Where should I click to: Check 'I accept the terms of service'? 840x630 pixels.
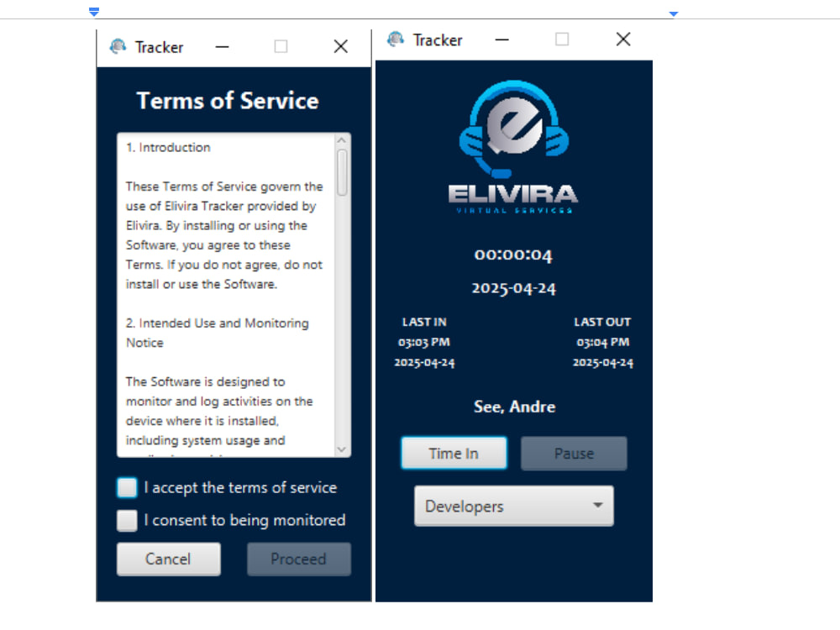127,487
